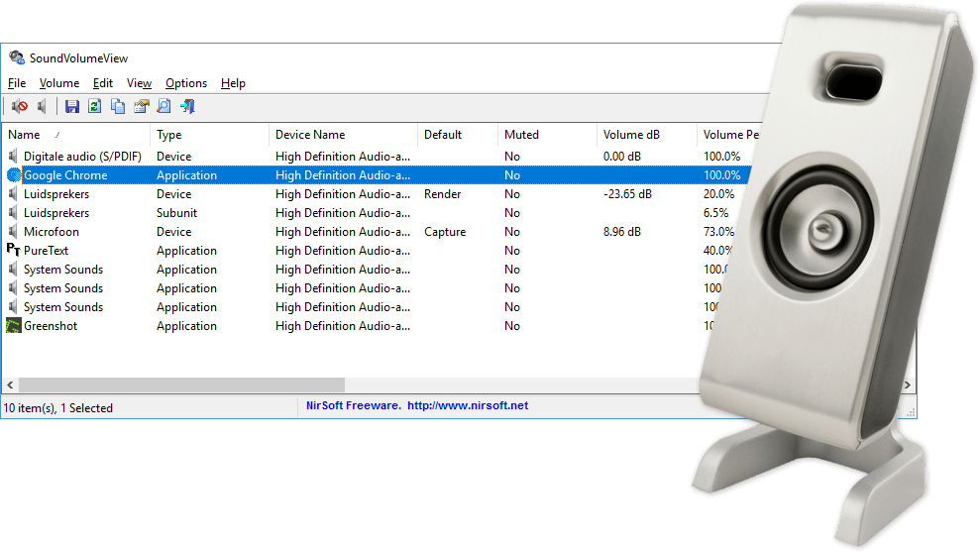The height and width of the screenshot is (552, 980).
Task: Sort by the Device Name column header
Action: tap(343, 135)
